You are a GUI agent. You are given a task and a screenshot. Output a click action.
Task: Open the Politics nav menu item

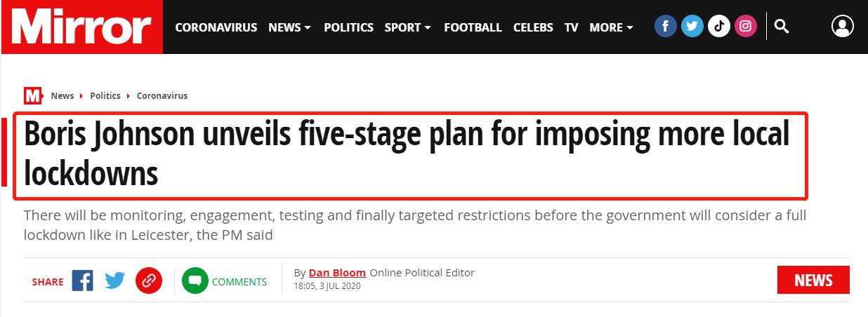tap(348, 27)
